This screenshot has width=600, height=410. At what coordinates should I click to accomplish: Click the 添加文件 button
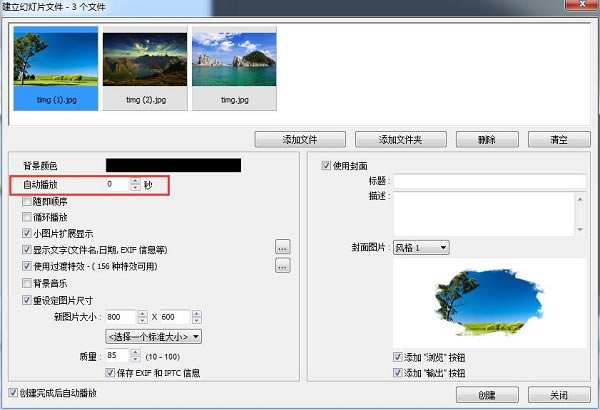[x=300, y=140]
